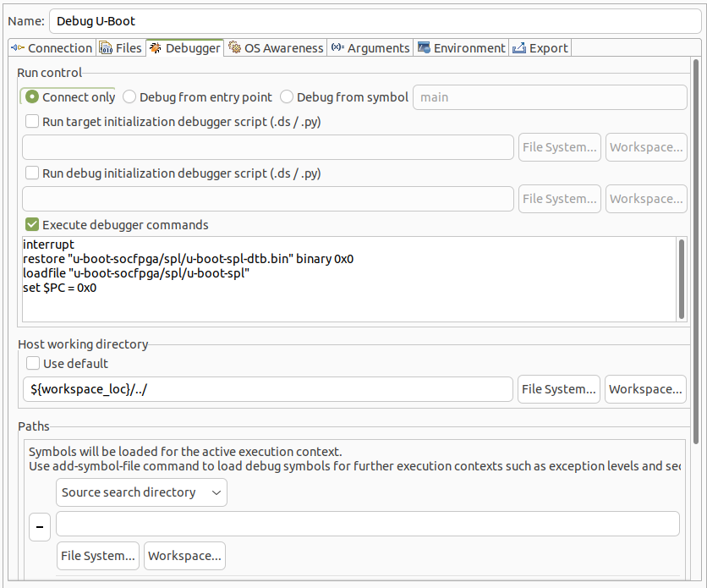This screenshot has height=588, width=707.
Task: Click the debugger commands text area scrollbar
Action: 682,278
